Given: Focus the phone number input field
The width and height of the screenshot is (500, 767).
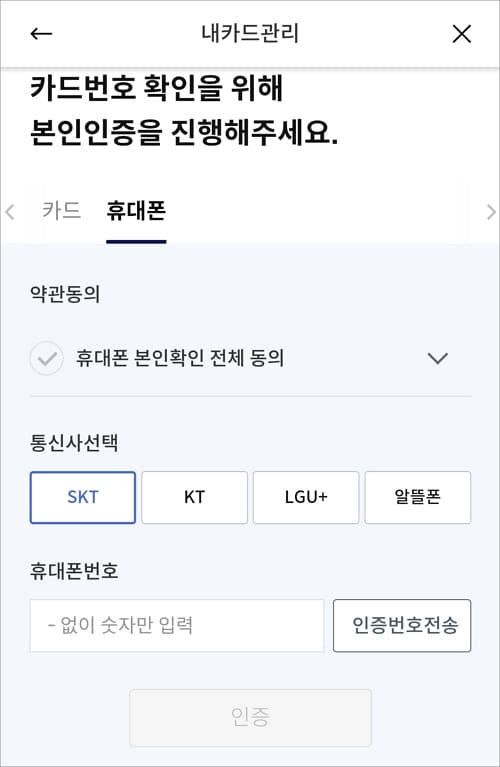Looking at the screenshot, I should tap(177, 626).
